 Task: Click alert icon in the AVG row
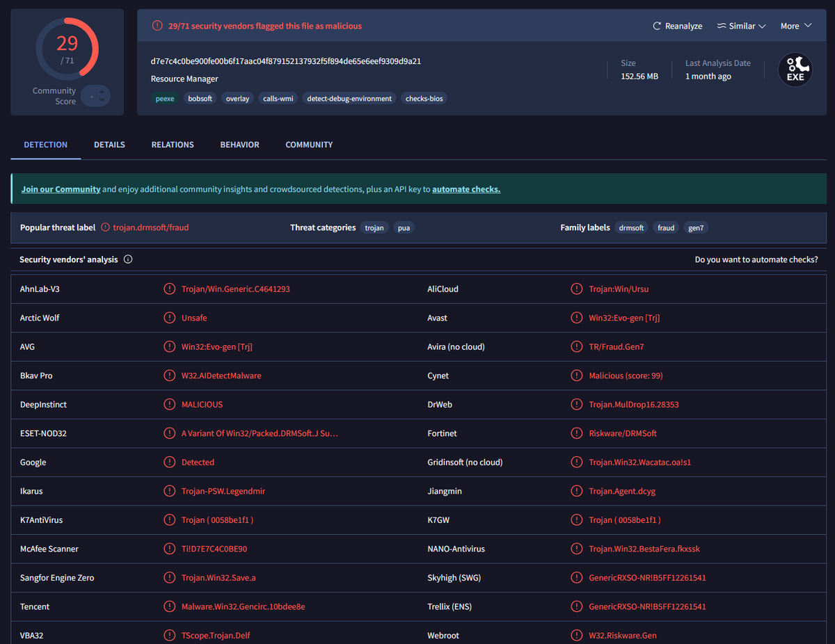click(169, 346)
